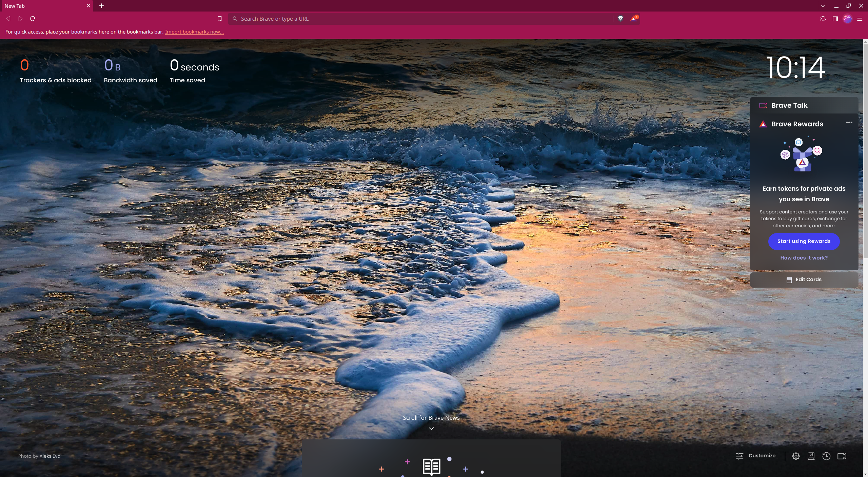The width and height of the screenshot is (868, 477).
Task: Expand Brave Rewards card three-dot menu
Action: (849, 123)
